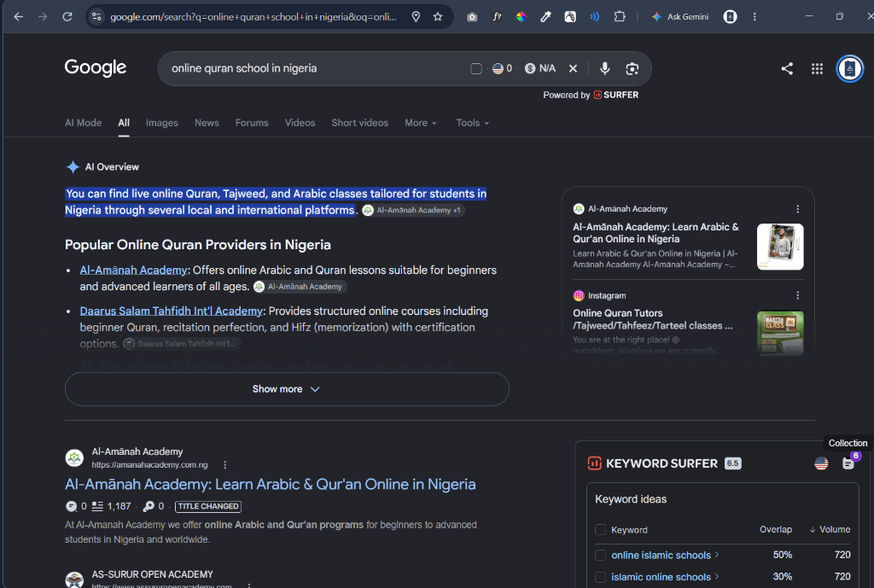Check the online islamic schools keyword
874x588 pixels.
point(600,555)
